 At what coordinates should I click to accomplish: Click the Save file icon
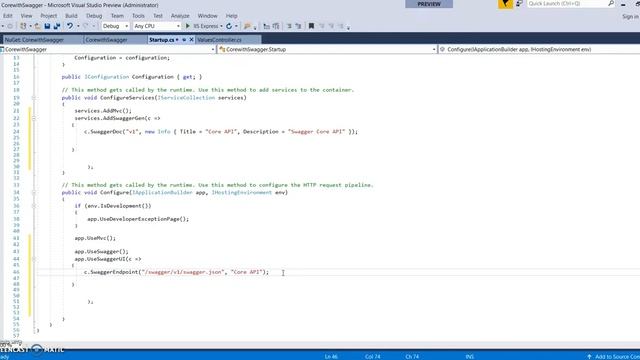coord(47,26)
